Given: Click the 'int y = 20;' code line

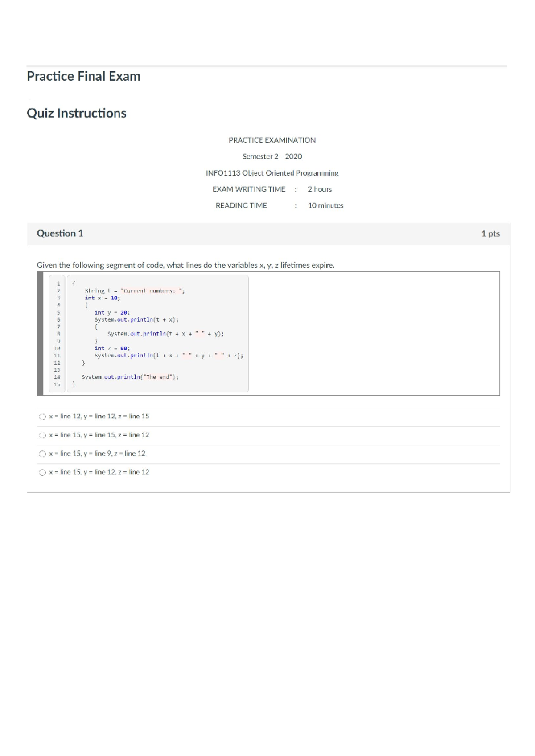Looking at the screenshot, I should point(112,313).
